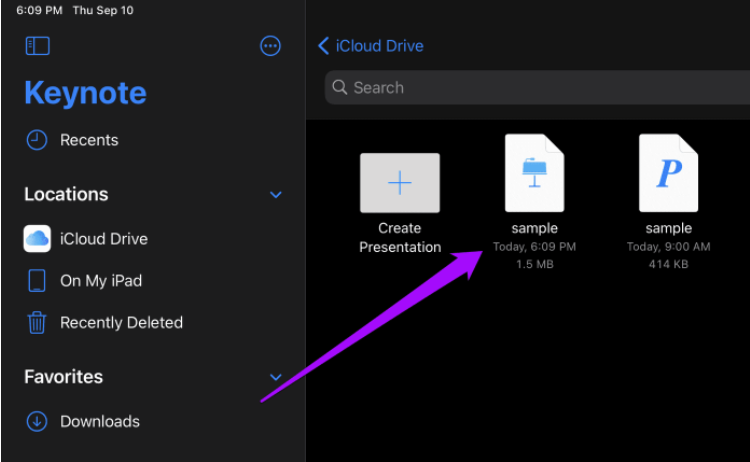Select Recently Deleted location label
The height and width of the screenshot is (462, 750).
click(121, 323)
